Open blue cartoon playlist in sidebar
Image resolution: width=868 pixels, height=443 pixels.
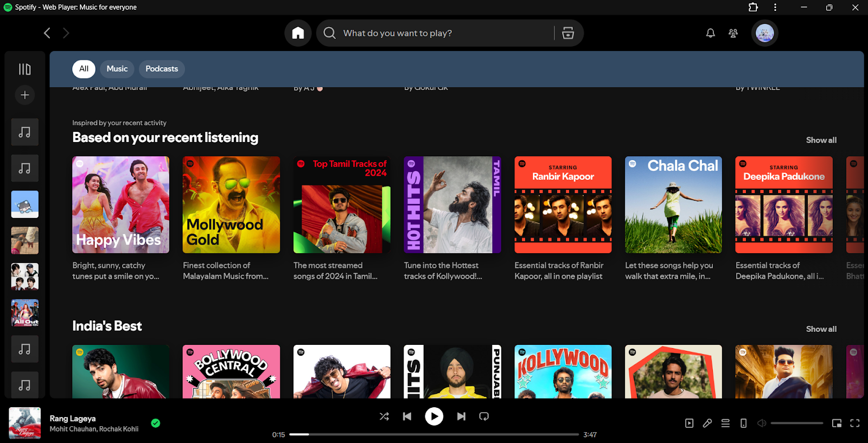[25, 204]
